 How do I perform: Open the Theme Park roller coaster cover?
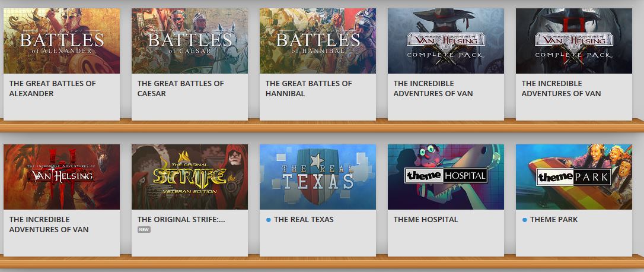(x=574, y=177)
